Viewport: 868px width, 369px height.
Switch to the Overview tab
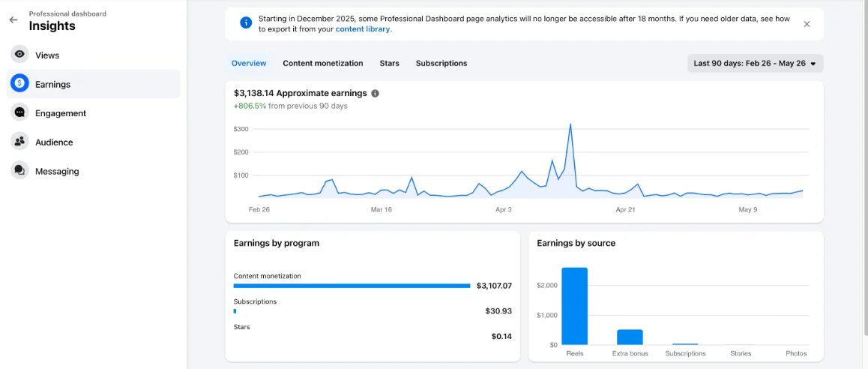[x=249, y=63]
